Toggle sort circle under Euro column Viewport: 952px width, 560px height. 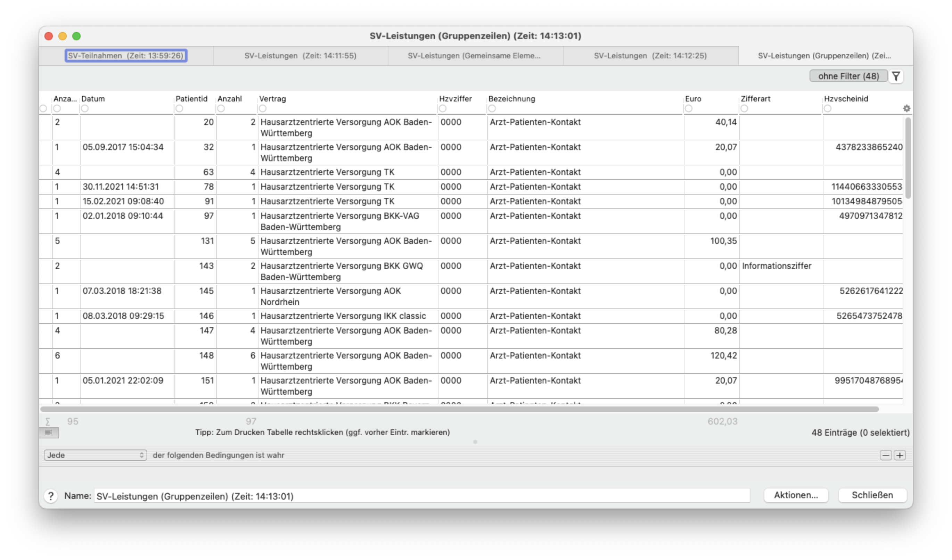689,109
